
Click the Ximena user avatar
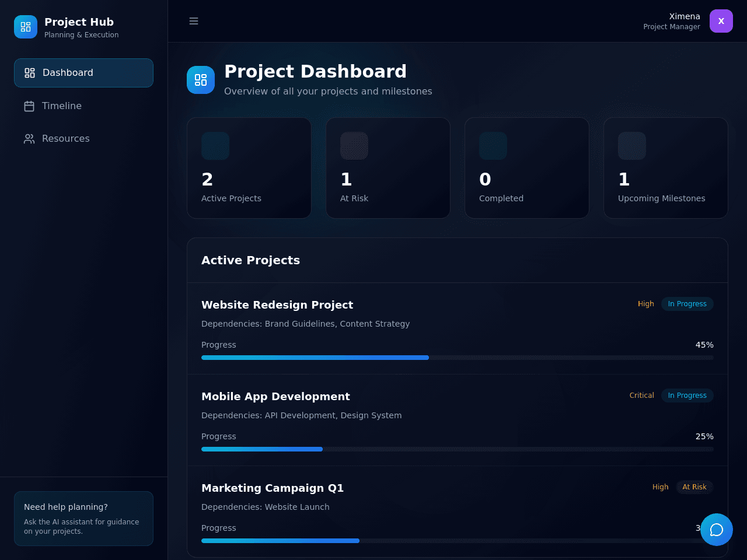click(721, 21)
